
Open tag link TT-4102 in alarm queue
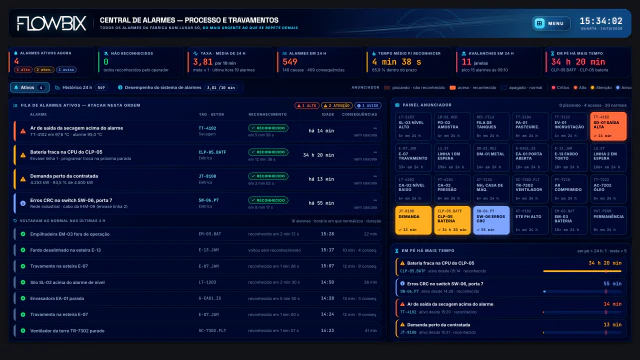(x=207, y=128)
